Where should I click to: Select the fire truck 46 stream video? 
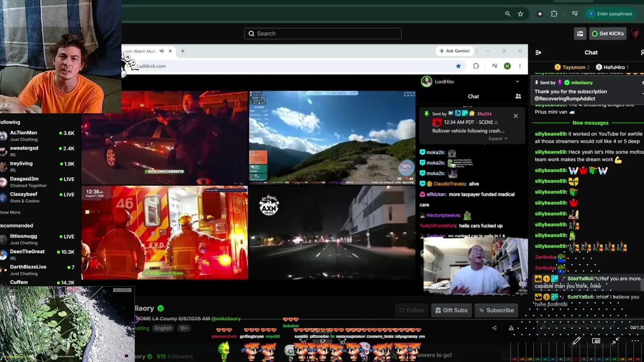(165, 233)
